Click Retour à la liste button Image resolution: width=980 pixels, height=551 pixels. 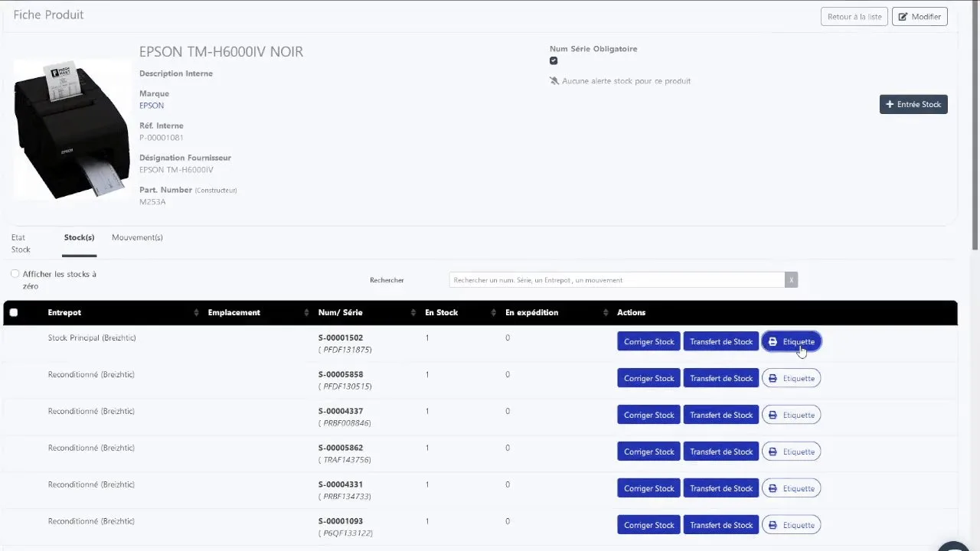click(x=854, y=16)
